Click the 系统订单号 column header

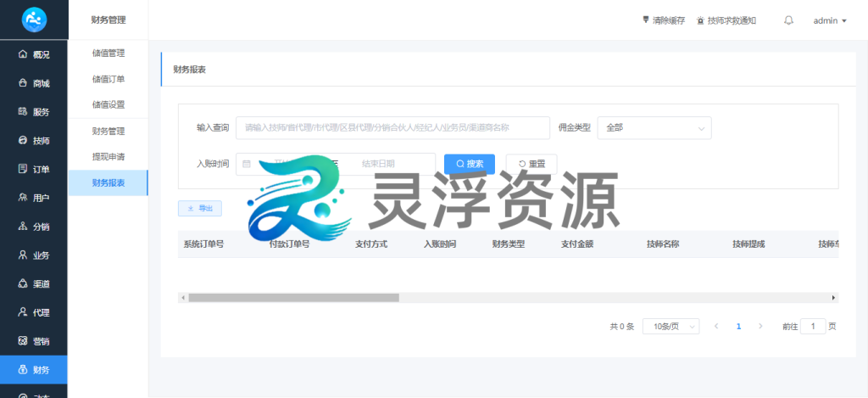point(203,244)
